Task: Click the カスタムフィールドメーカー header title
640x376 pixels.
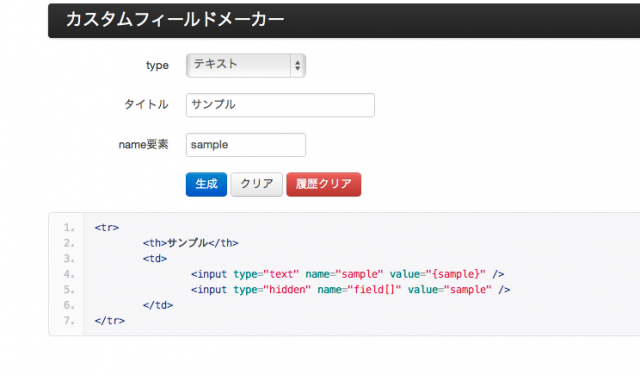Action: (x=174, y=20)
